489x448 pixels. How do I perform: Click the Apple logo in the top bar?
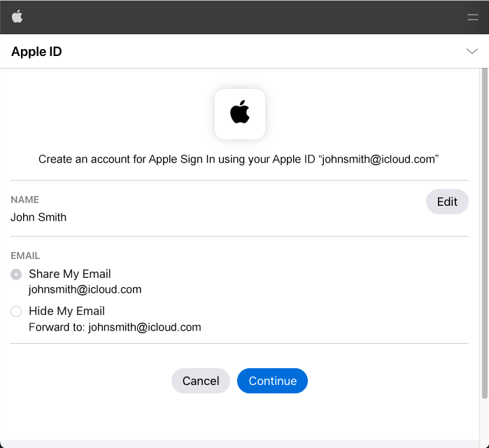point(17,16)
